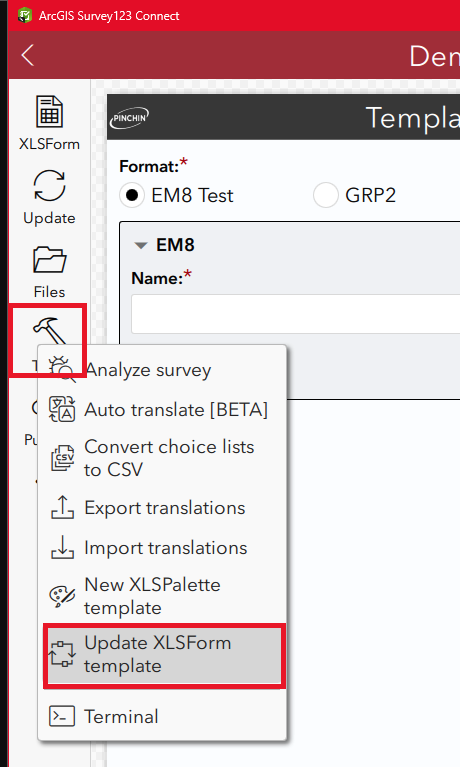
Task: Collapse the EM8 group triangle
Action: (x=141, y=245)
